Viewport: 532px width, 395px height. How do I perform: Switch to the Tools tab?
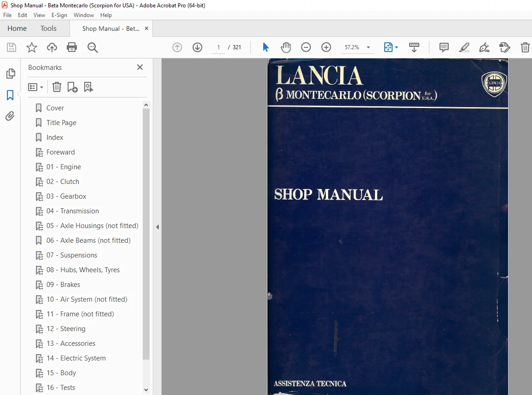point(48,29)
